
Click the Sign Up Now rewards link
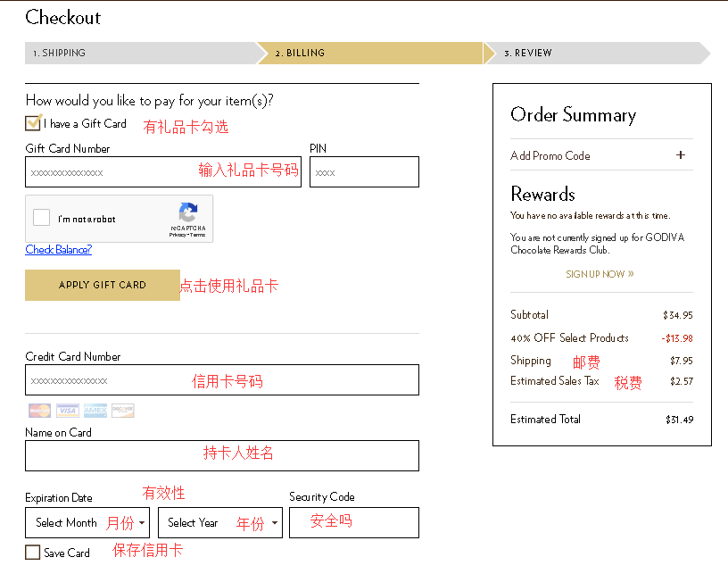click(x=600, y=274)
